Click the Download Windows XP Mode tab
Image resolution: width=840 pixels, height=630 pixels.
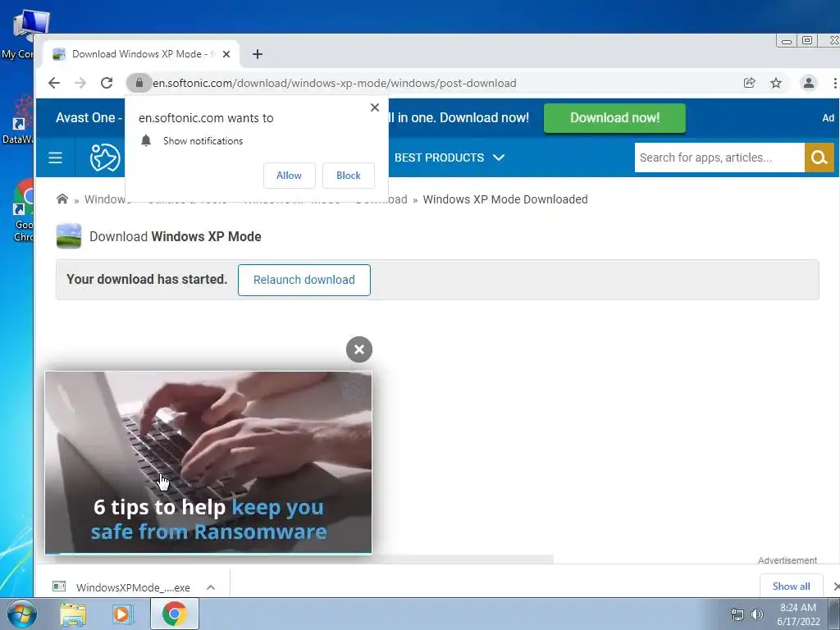tap(142, 54)
